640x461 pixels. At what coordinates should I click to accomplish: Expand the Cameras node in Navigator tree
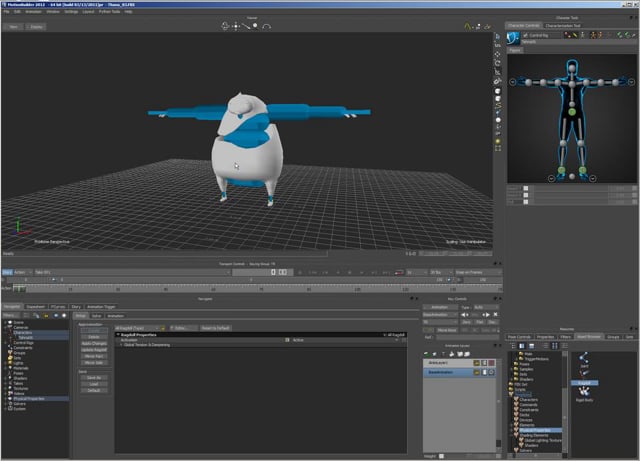pyautogui.click(x=5, y=327)
